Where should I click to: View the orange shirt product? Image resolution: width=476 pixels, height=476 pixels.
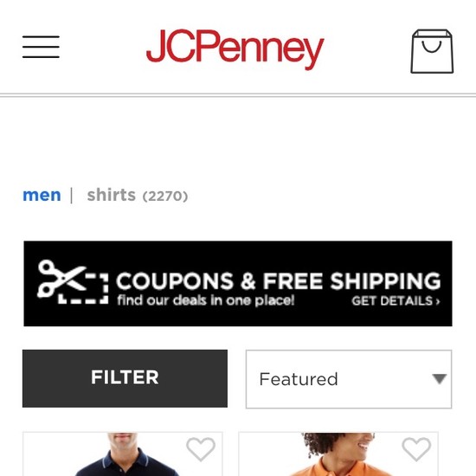[338, 454]
